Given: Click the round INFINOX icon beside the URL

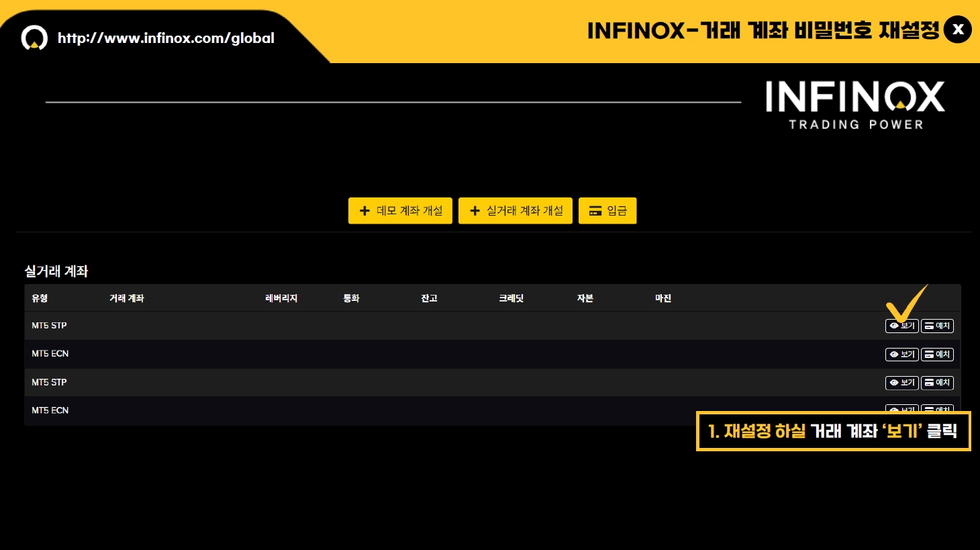Looking at the screenshot, I should [34, 38].
